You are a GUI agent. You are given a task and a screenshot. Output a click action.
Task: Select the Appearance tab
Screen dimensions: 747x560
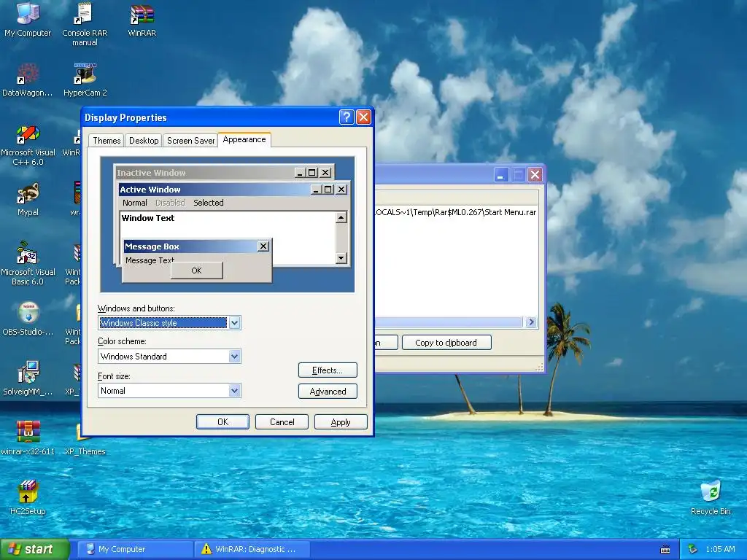point(244,139)
